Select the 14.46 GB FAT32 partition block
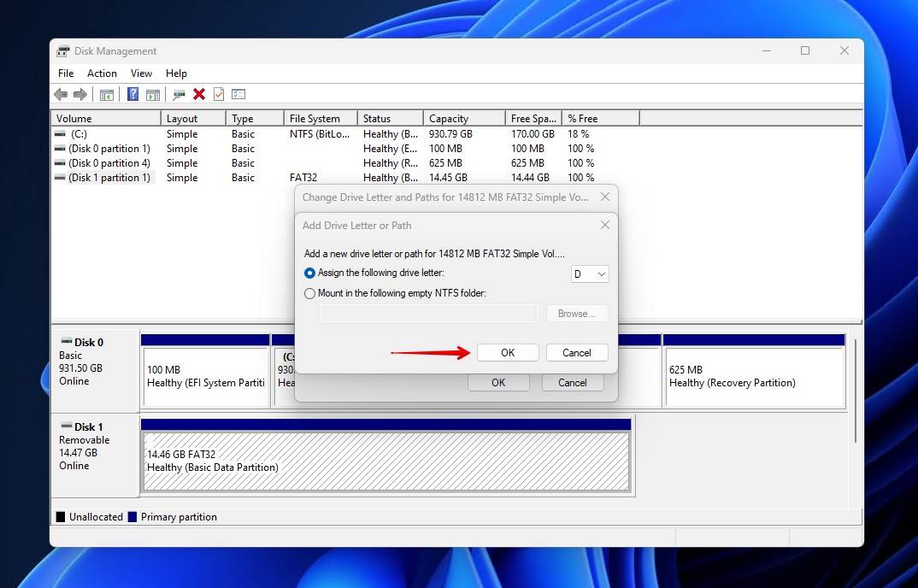The width and height of the screenshot is (918, 588). click(x=386, y=461)
